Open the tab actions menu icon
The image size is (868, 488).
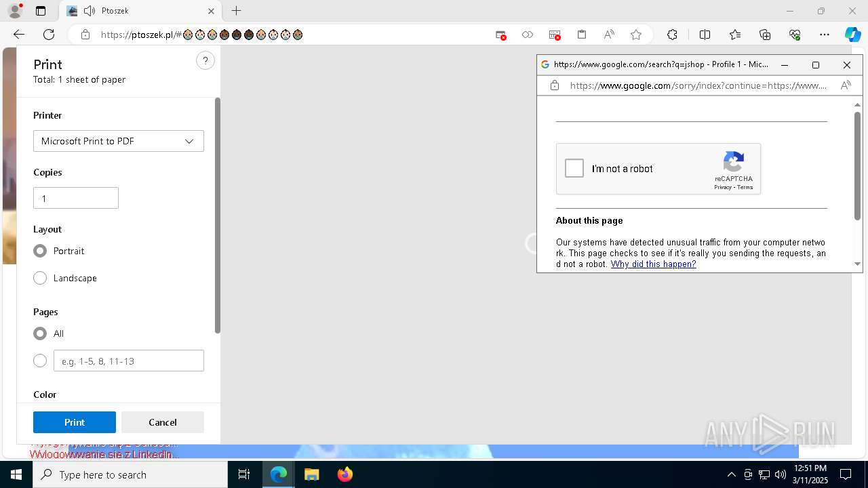41,11
